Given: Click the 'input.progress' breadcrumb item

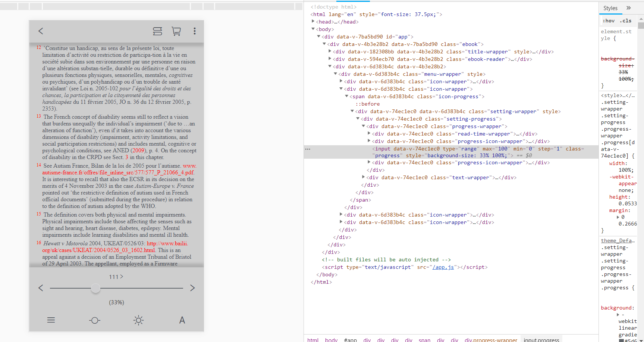Looking at the screenshot, I should 541,340.
